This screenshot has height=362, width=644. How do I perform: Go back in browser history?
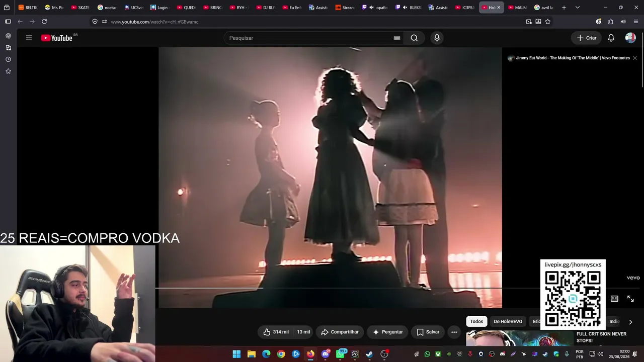[20, 22]
